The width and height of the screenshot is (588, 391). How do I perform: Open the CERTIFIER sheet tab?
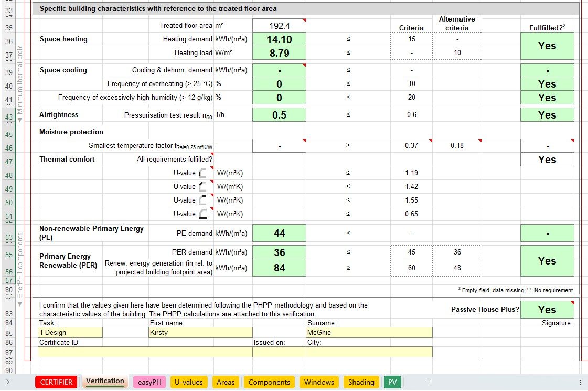click(x=56, y=382)
